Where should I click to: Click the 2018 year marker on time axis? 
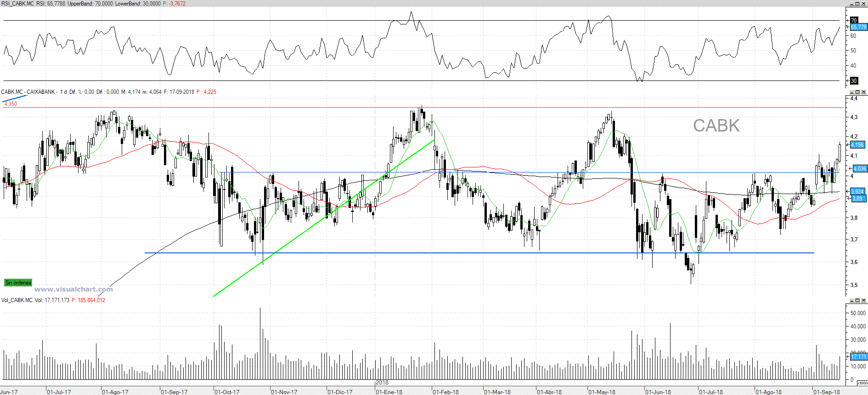382,383
